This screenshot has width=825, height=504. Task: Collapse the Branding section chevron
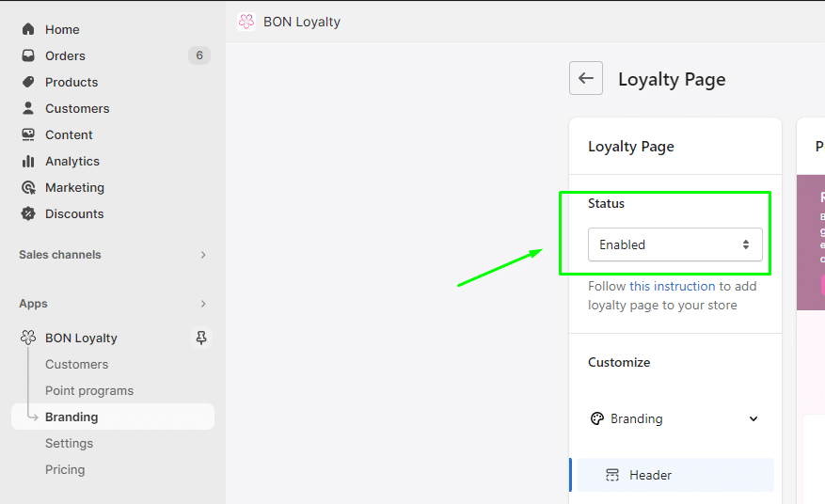click(754, 418)
